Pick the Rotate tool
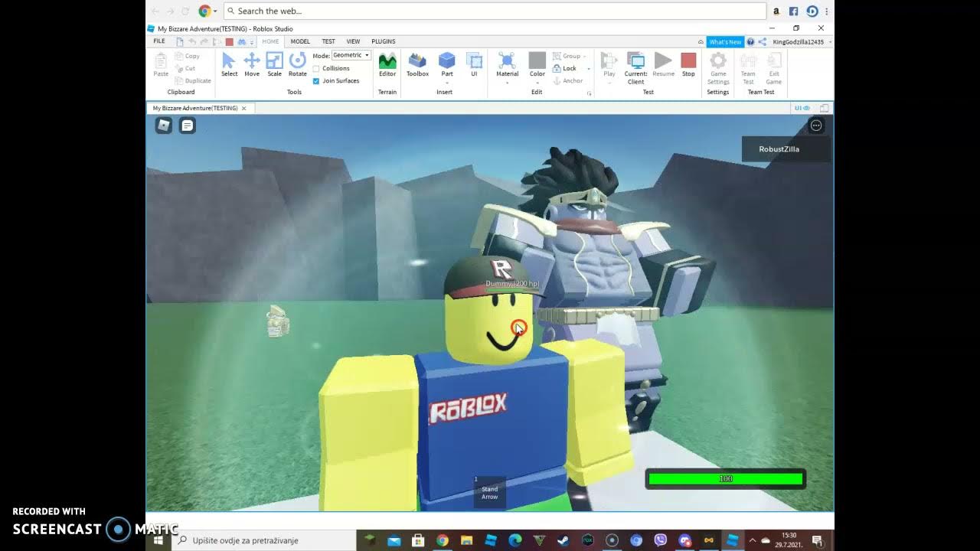This screenshot has width=980, height=551. [297, 64]
